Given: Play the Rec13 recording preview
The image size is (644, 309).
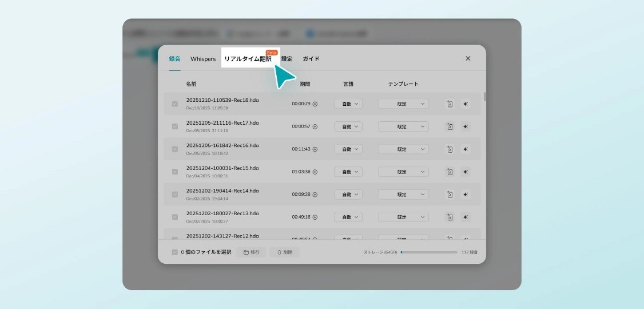Looking at the screenshot, I should coord(315,217).
